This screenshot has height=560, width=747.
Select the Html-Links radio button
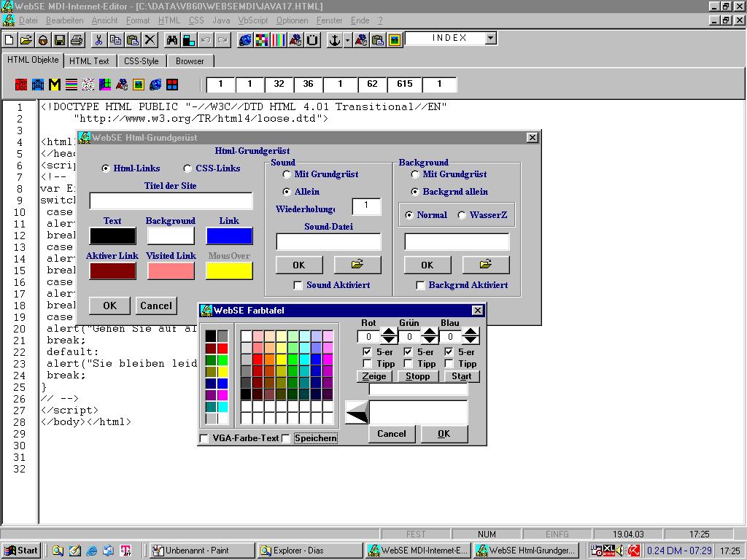106,168
